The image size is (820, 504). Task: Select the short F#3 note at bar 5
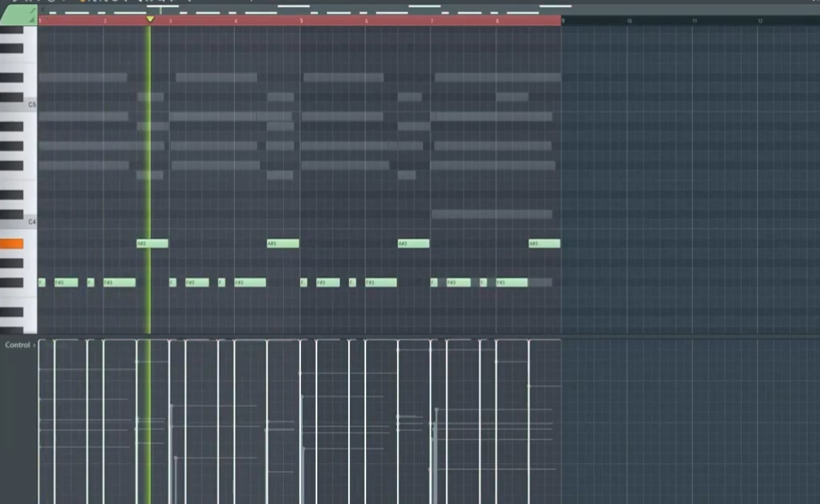tap(303, 283)
